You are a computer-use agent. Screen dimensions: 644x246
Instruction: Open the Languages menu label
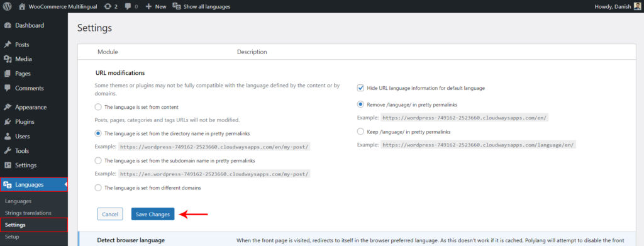29,185
